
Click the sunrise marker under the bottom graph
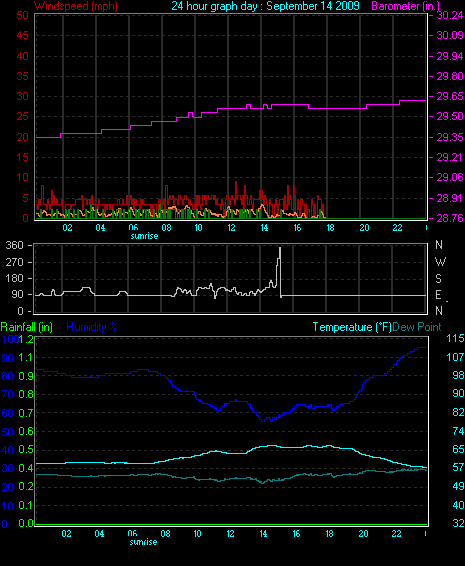143,542
